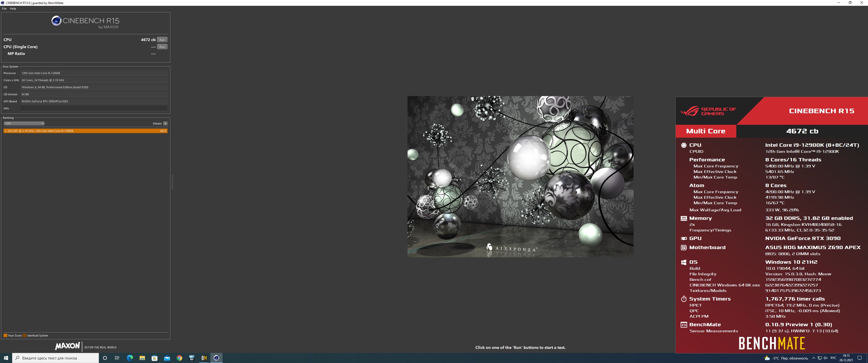Screen dimensions: 868x363
Task: Show hidden tray icons chevron
Action: 813,358
